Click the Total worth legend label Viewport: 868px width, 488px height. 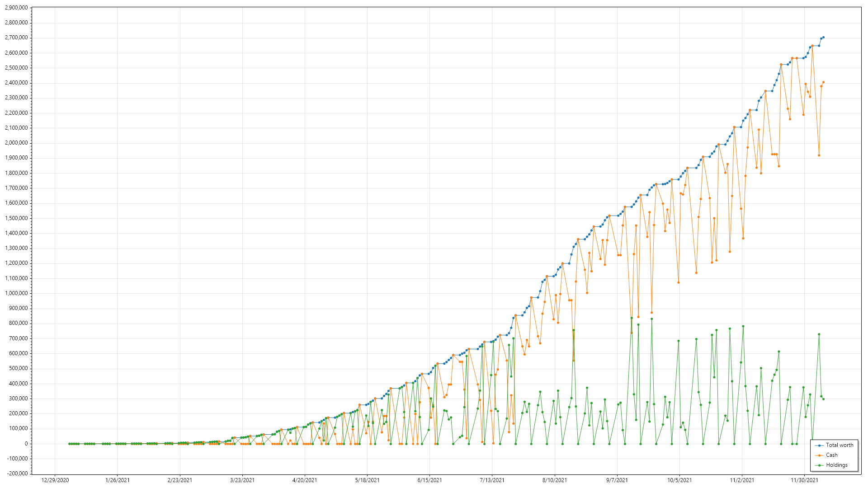[x=840, y=445]
